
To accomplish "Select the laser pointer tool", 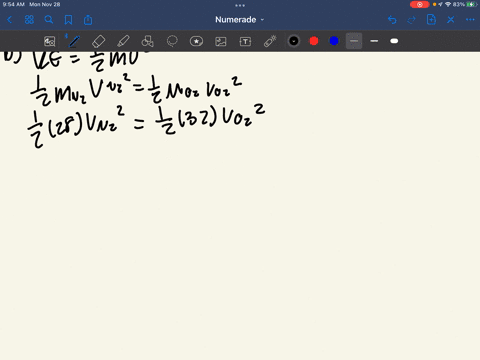I will click(x=270, y=41).
